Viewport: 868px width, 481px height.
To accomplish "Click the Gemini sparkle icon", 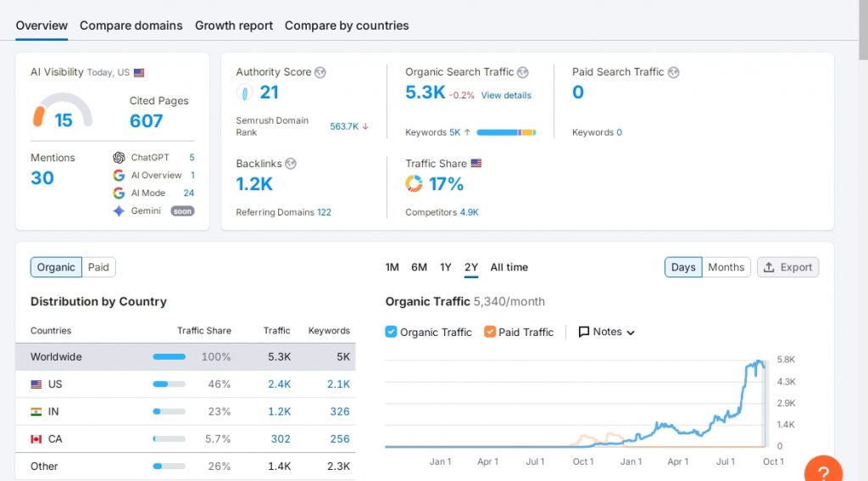I will click(119, 211).
